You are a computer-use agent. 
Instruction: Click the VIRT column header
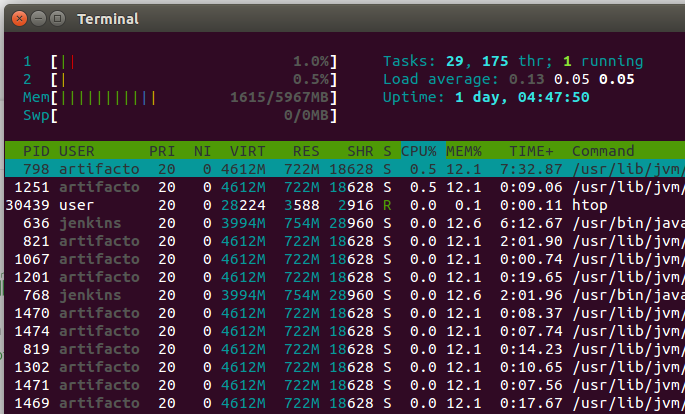247,150
